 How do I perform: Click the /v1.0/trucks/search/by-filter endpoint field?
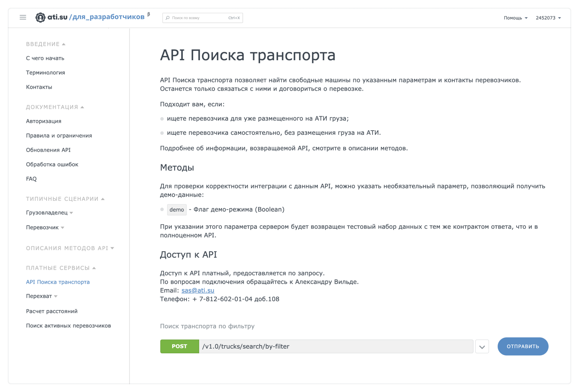point(336,347)
